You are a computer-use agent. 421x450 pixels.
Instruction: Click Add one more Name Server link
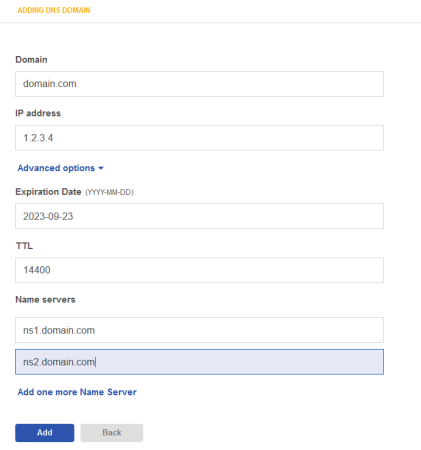coord(77,392)
